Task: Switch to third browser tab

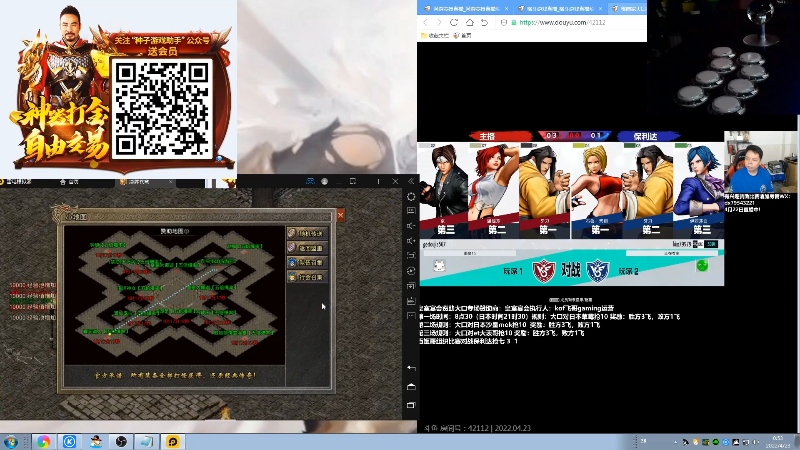Action: [629, 9]
